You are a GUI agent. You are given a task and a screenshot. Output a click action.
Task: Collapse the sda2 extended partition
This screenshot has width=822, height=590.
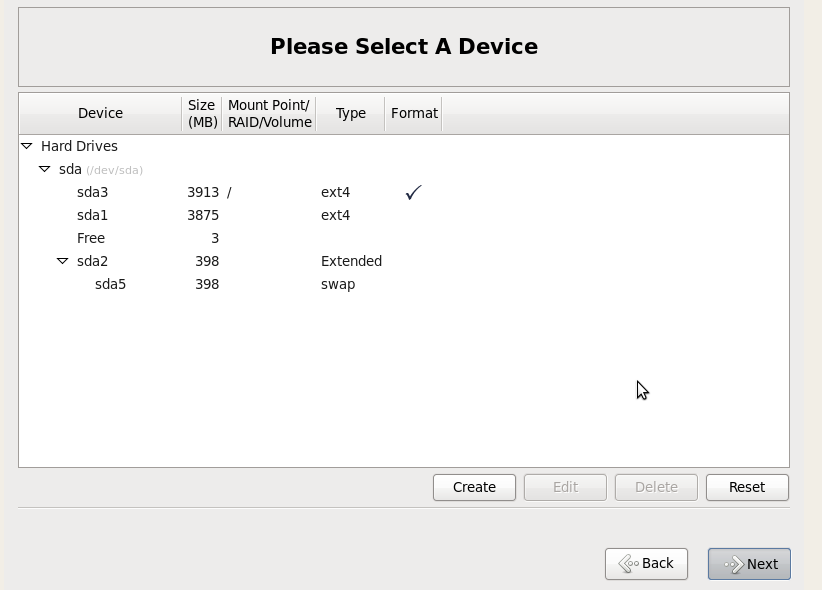coord(62,261)
